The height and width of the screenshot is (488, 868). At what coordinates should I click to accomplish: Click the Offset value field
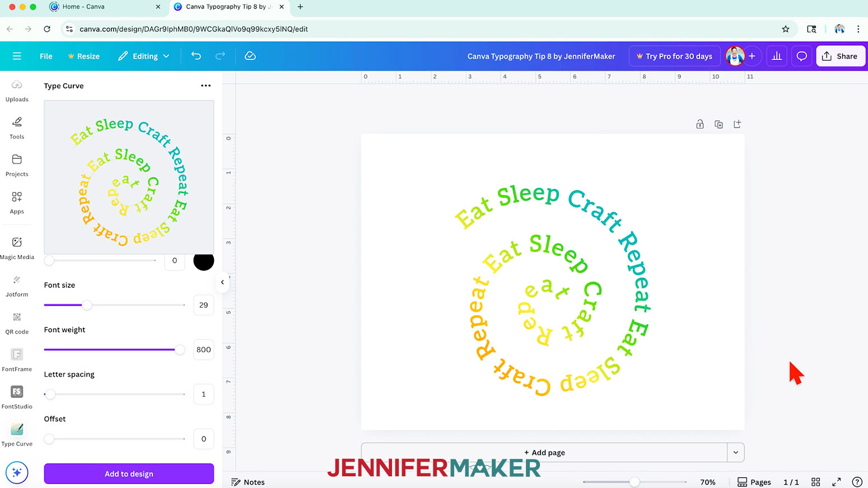coord(203,439)
